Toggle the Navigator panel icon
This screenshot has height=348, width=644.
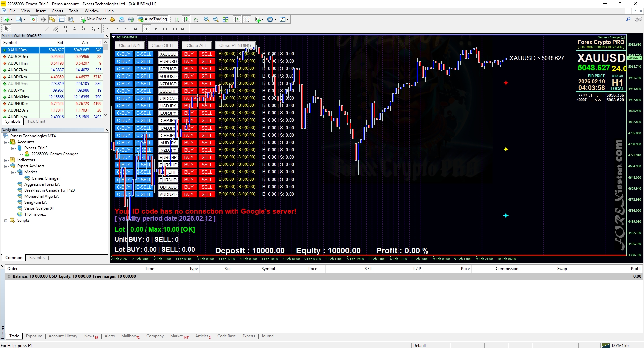(x=52, y=19)
